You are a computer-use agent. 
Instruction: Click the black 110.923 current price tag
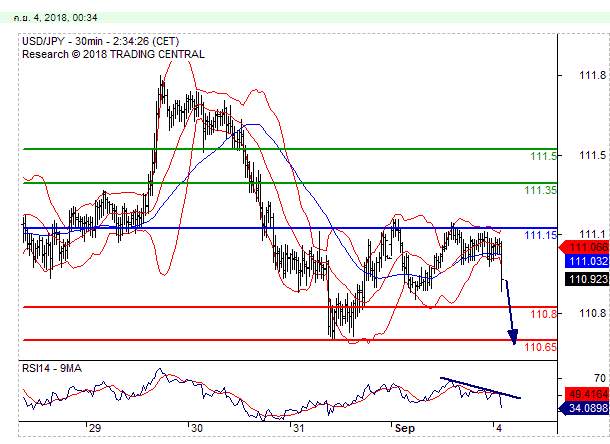(587, 279)
